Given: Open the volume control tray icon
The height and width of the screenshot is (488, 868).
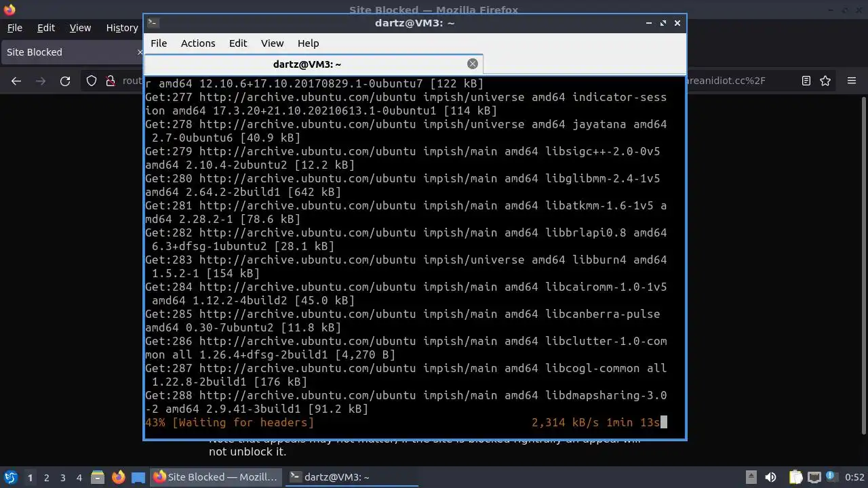Looking at the screenshot, I should pyautogui.click(x=770, y=477).
